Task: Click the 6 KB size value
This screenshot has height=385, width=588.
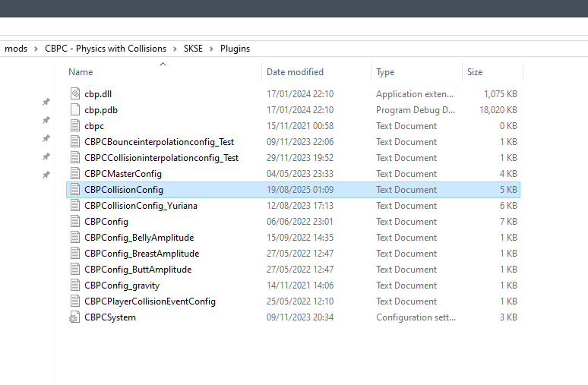Action: (508, 206)
